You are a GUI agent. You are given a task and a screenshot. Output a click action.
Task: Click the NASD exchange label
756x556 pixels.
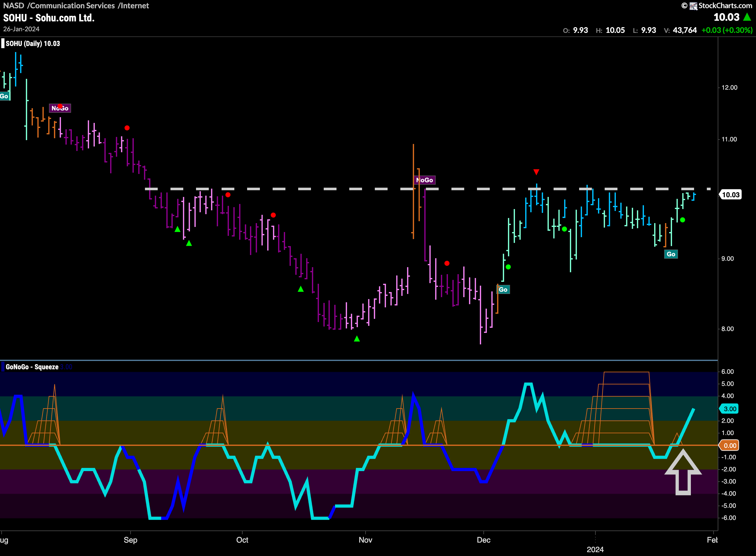coord(13,5)
